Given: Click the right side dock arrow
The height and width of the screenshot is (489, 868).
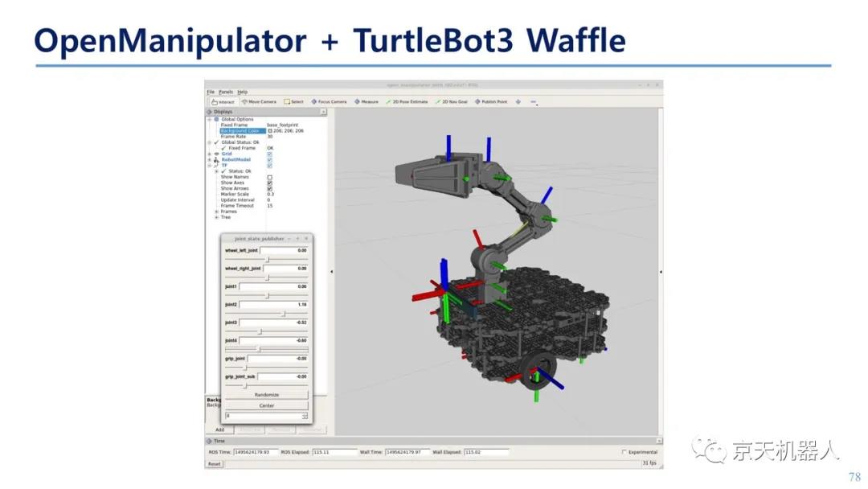Looking at the screenshot, I should tap(661, 272).
